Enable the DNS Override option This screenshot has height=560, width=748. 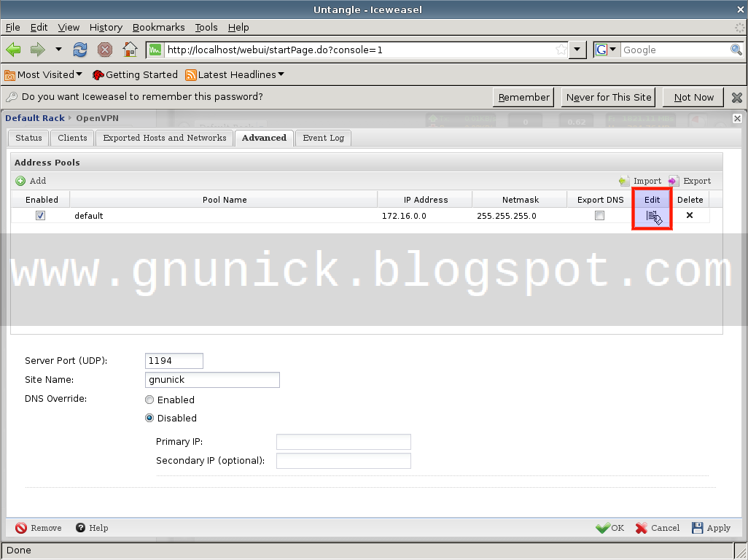click(149, 400)
